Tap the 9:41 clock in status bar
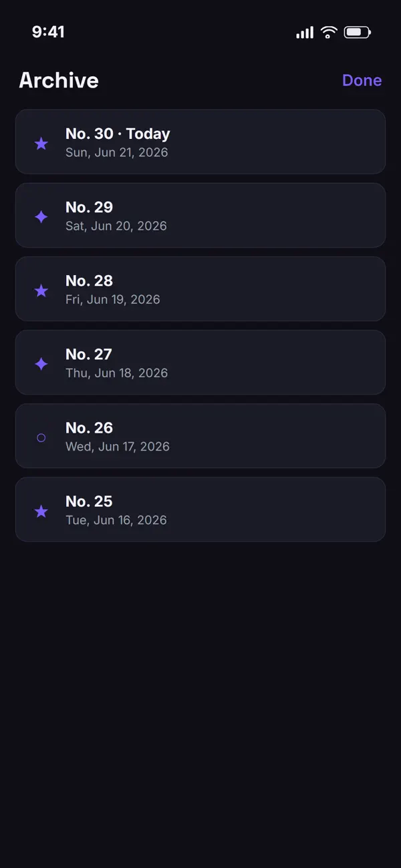The image size is (401, 868). [x=48, y=32]
